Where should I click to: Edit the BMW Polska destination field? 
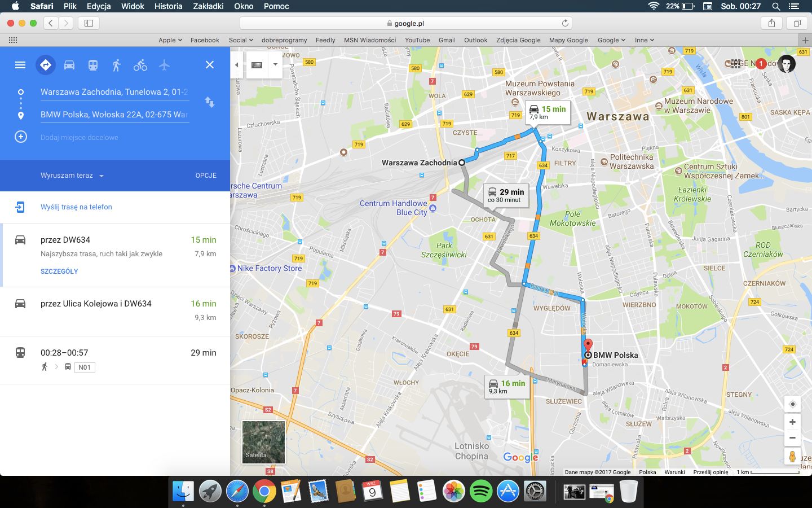coord(114,115)
